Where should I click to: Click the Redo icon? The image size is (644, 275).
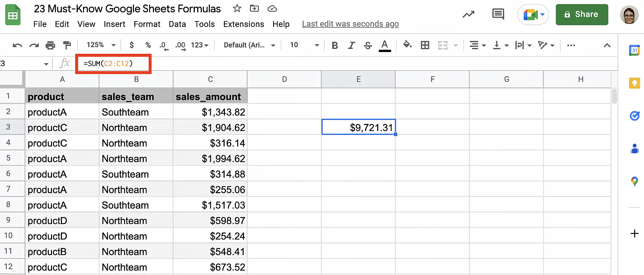[x=34, y=45]
